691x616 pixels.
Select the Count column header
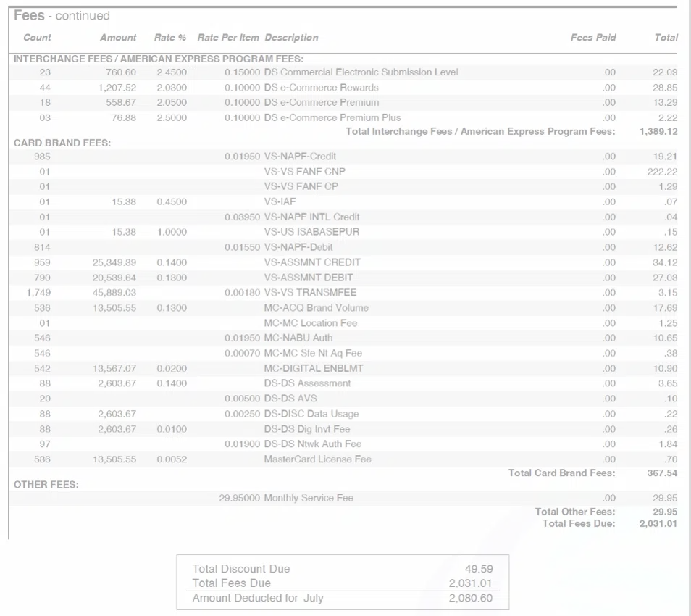pyautogui.click(x=37, y=37)
